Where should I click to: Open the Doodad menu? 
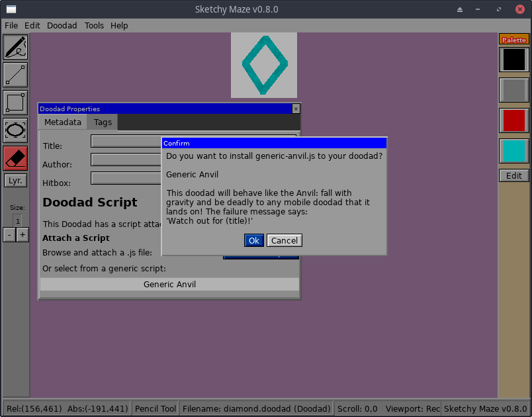[62, 25]
